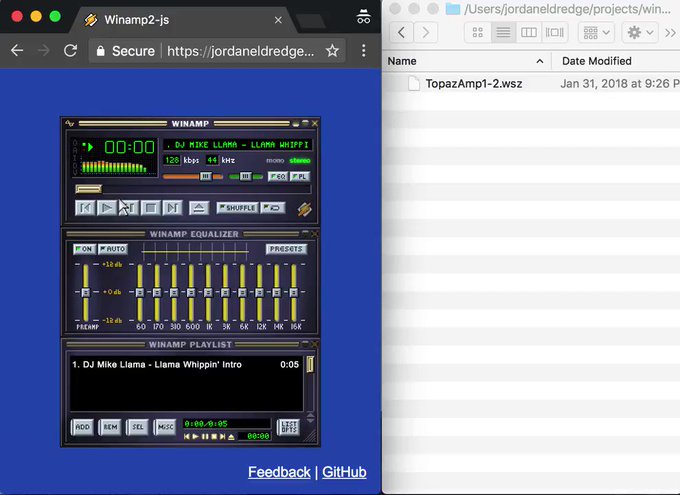Toggle equalizer AUTO button

113,249
